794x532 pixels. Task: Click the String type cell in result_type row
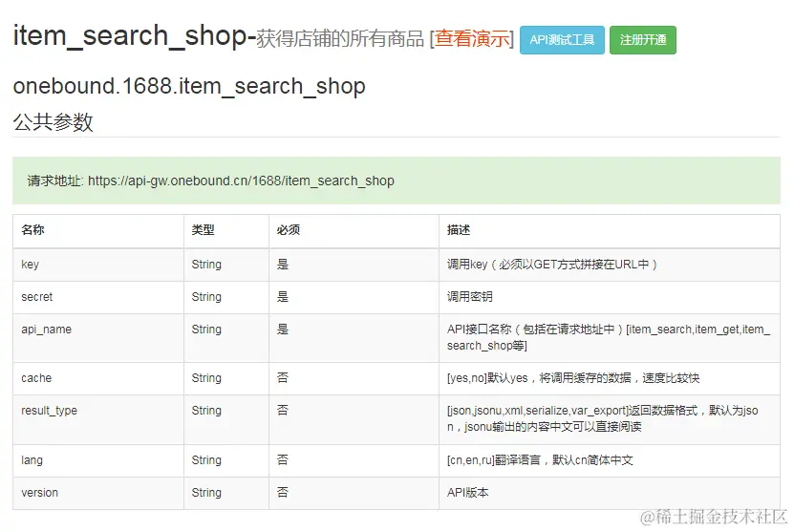[226, 419]
